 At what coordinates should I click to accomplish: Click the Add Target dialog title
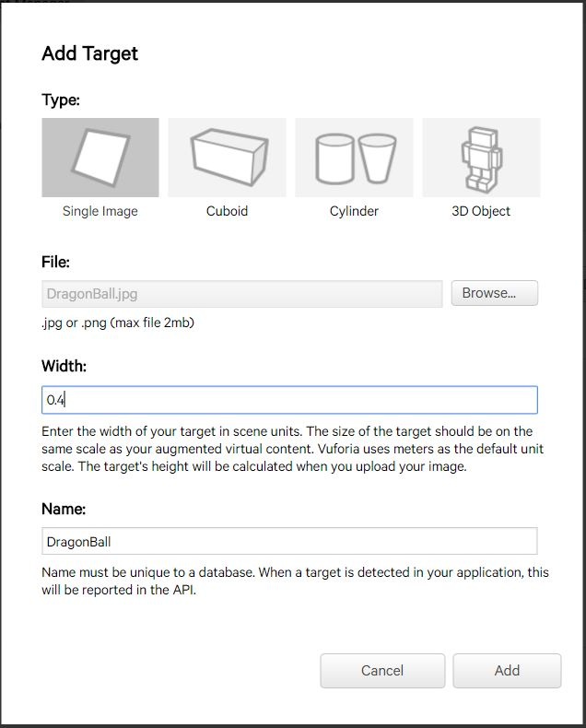click(90, 53)
